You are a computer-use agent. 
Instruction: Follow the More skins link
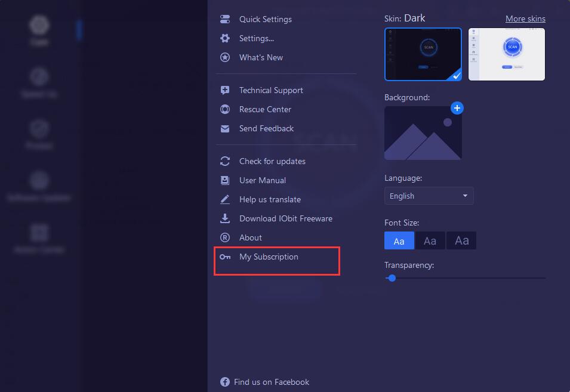click(525, 18)
